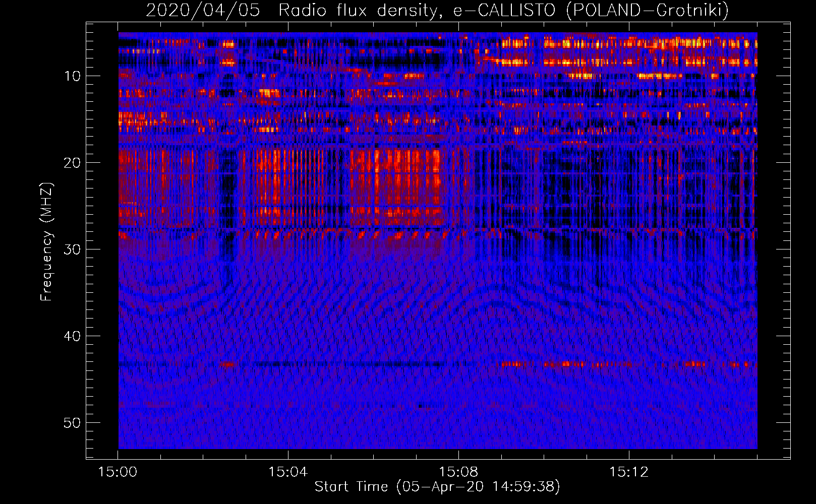Click the '50' frequency axis label
Image resolution: width=816 pixels, height=504 pixels.
72,423
